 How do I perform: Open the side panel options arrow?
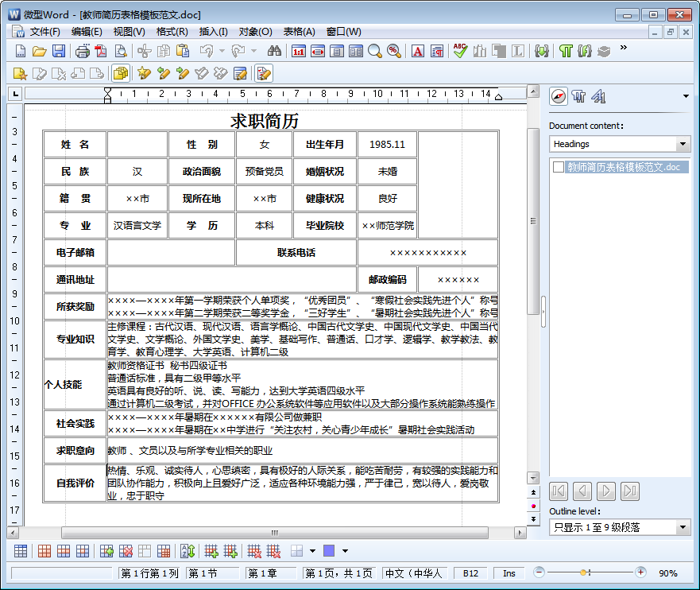point(686,96)
